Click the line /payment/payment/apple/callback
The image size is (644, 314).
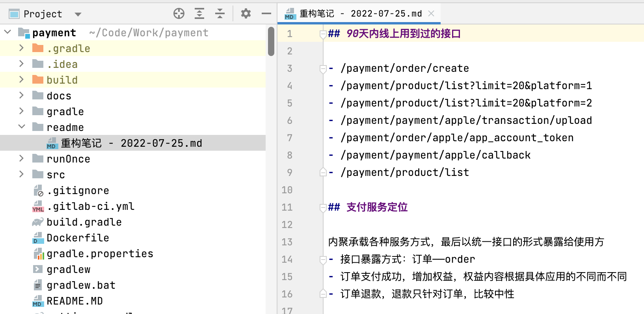pyautogui.click(x=435, y=155)
